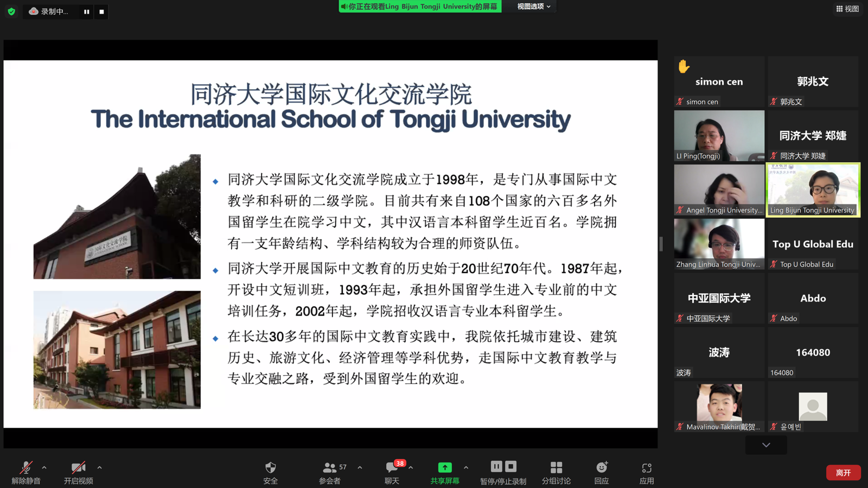The width and height of the screenshot is (868, 488).
Task: Open 分组讨论 breakout rooms
Action: [x=556, y=473]
